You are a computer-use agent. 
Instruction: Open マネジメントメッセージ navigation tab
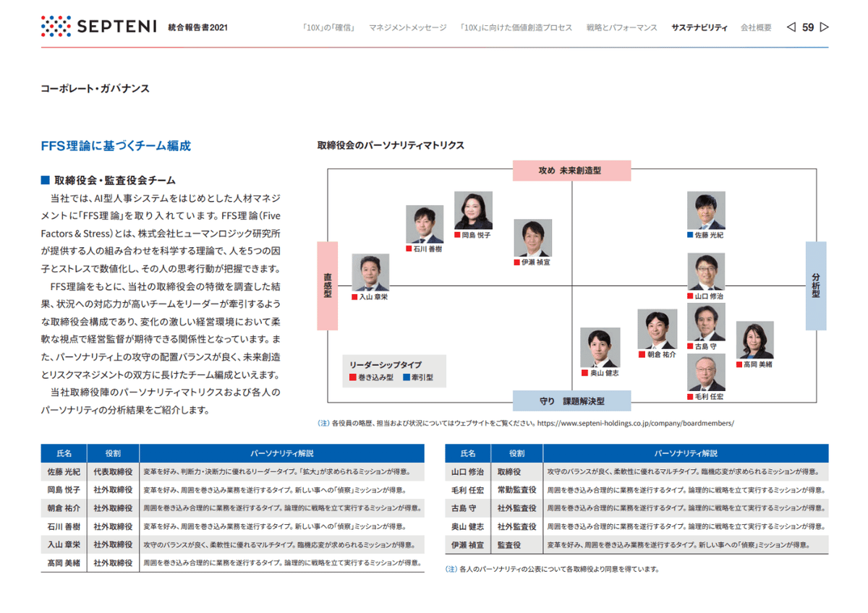point(408,27)
